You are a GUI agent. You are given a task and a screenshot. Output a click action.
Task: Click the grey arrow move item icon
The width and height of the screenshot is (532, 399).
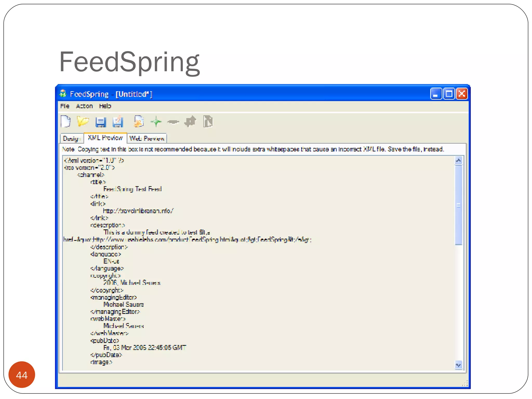click(190, 121)
